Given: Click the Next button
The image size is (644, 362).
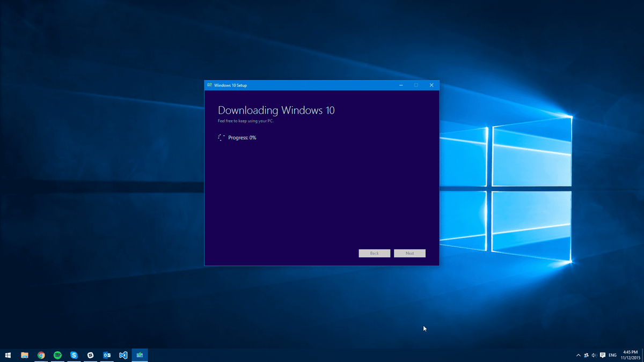Looking at the screenshot, I should [409, 253].
